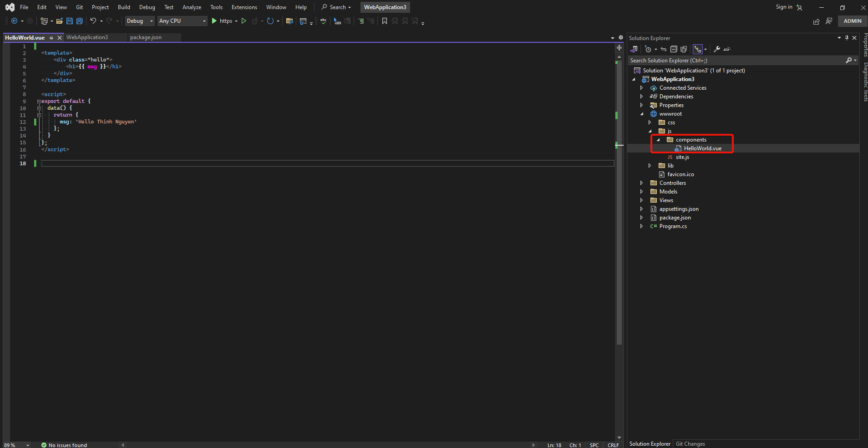Toggle Show All Files in Solution Explorer
Screen dimensions: 868x448
(x=684, y=49)
